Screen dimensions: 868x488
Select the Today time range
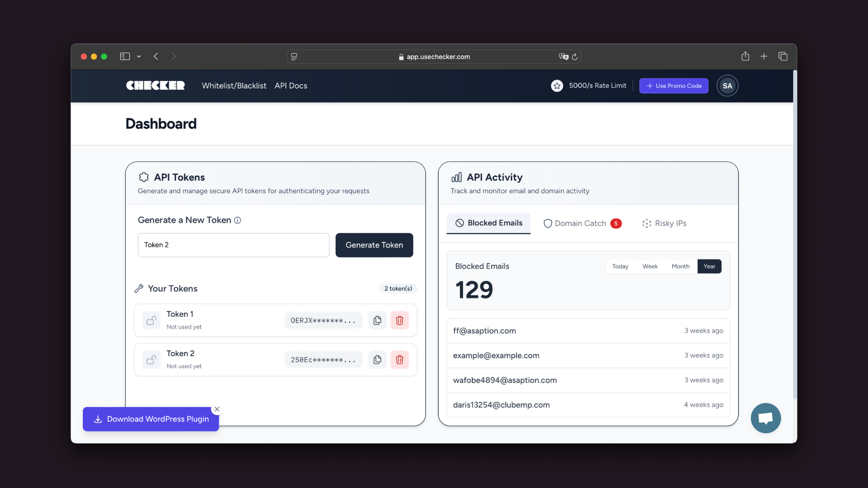coord(620,266)
